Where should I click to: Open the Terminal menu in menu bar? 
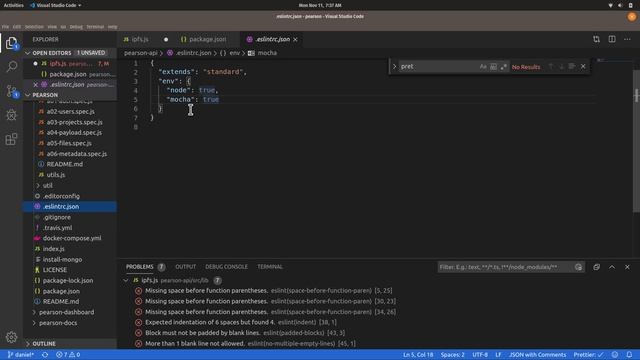click(95, 27)
